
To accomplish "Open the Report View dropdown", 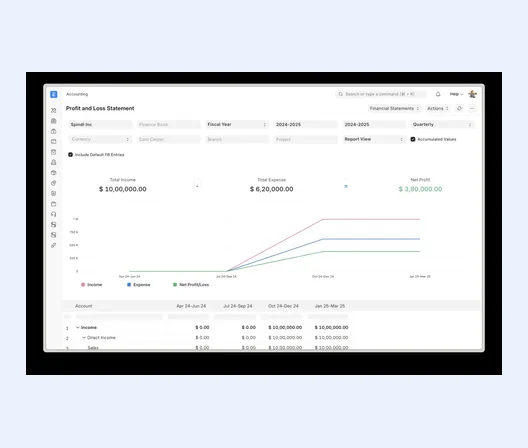I will point(373,139).
